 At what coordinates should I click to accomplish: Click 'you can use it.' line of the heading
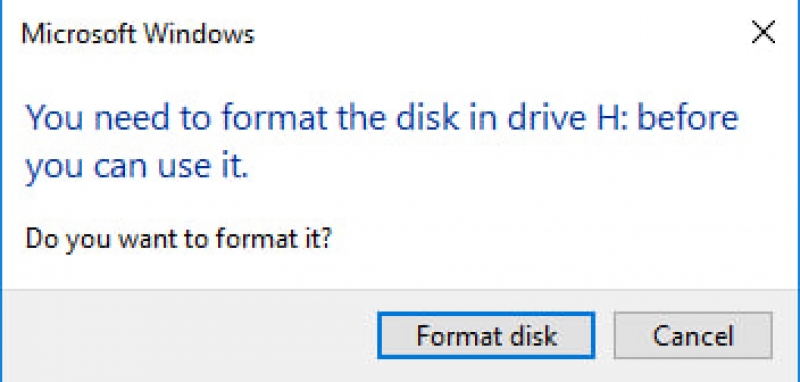pos(137,168)
